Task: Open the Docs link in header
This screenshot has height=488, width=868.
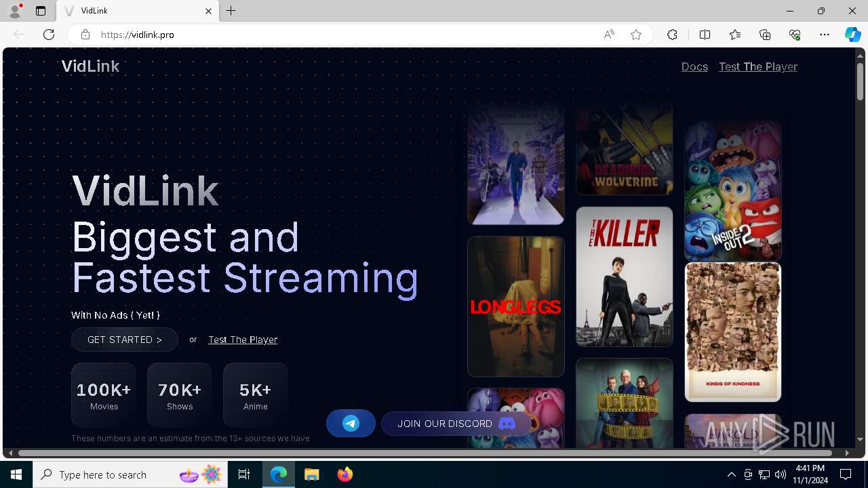Action: pos(694,66)
